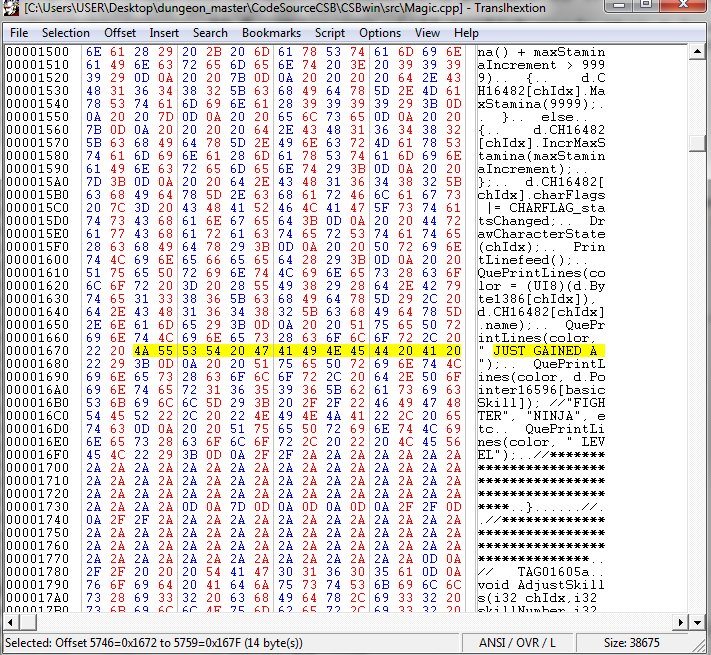The width and height of the screenshot is (711, 655).
Task: Click the horizontal scrollbar thumb
Action: click(28, 622)
